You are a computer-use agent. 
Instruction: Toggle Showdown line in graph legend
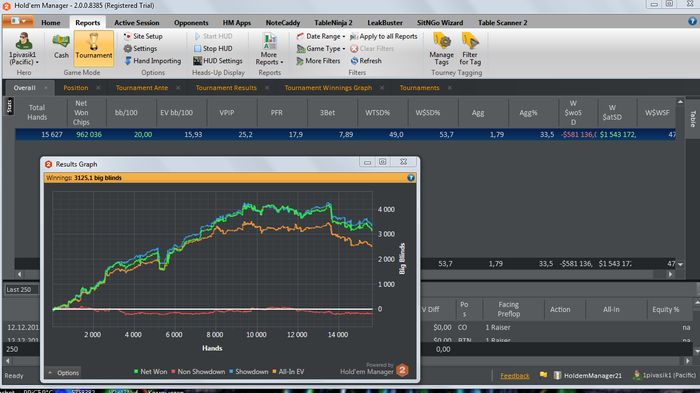click(249, 372)
